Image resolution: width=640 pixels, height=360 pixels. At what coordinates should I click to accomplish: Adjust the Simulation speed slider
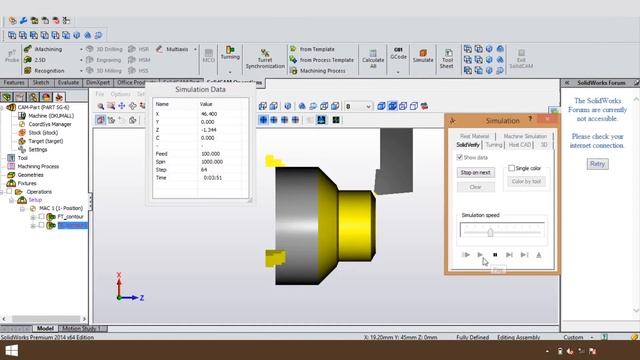[x=491, y=232]
